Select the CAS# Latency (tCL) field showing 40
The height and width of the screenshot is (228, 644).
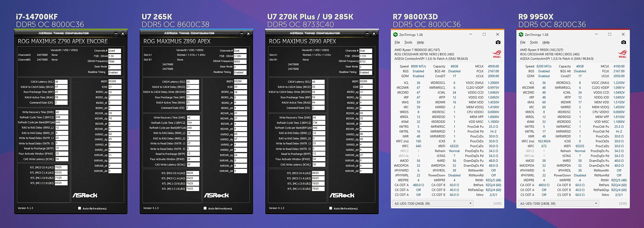click(x=318, y=82)
